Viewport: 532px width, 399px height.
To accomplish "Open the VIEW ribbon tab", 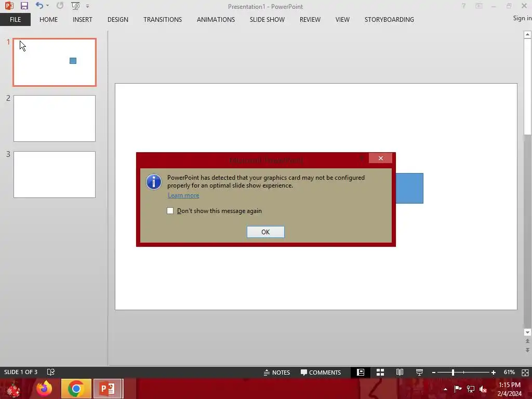I will coord(342,20).
